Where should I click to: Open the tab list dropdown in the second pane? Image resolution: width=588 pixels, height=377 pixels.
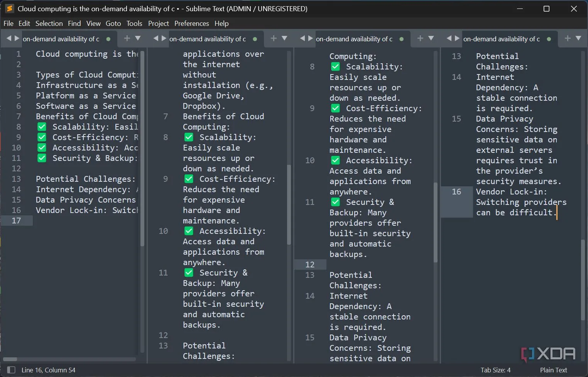pyautogui.click(x=284, y=39)
